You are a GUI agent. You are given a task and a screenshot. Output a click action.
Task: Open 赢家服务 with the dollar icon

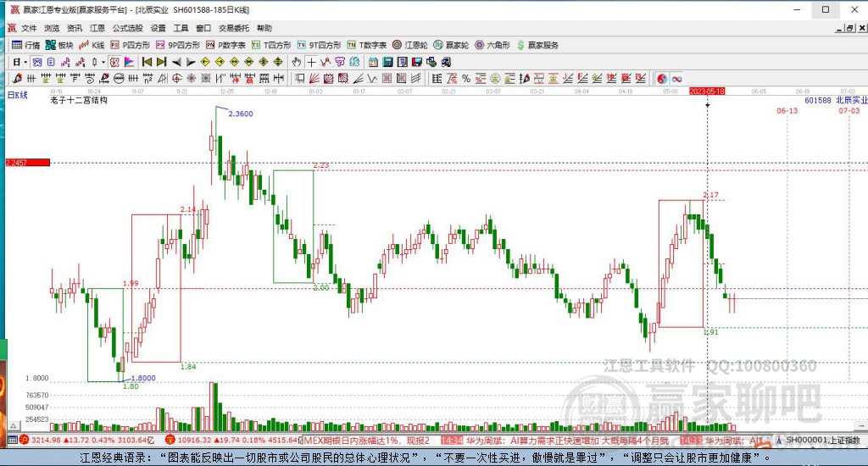[537, 45]
